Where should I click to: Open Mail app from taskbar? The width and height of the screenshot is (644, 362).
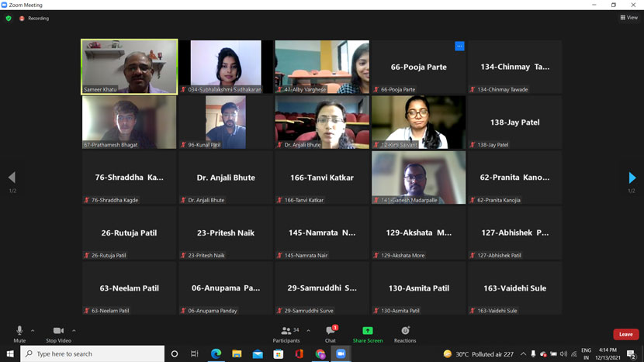click(258, 353)
